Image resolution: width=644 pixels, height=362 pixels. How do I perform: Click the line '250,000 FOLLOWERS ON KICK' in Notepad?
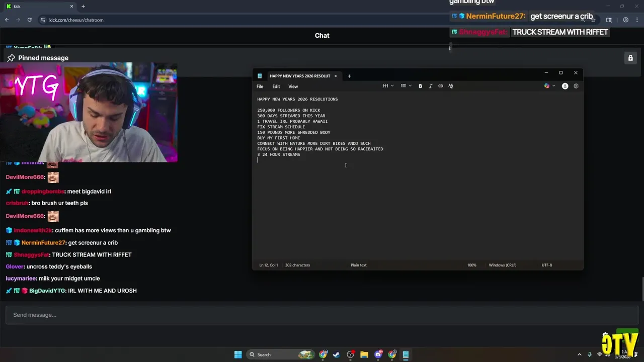click(289, 110)
